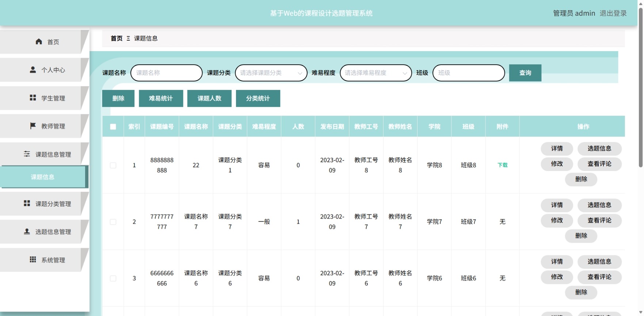
Task: Click 详情 for the 学院7 row
Action: (557, 205)
